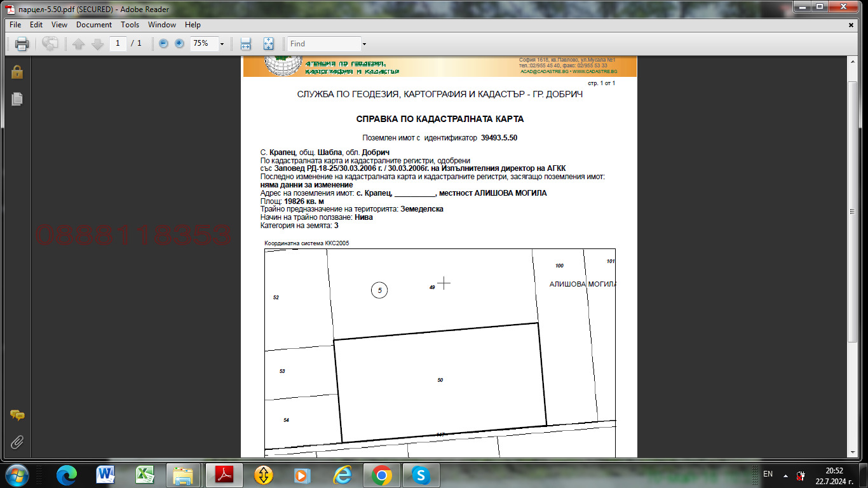Viewport: 868px width, 488px height.
Task: Open the Find search options dropdown
Action: [363, 43]
